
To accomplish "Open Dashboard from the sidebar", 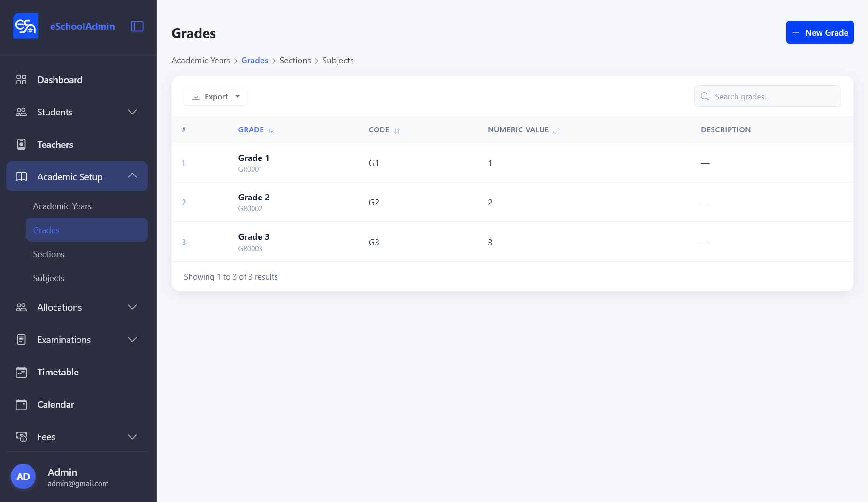I will (77, 80).
